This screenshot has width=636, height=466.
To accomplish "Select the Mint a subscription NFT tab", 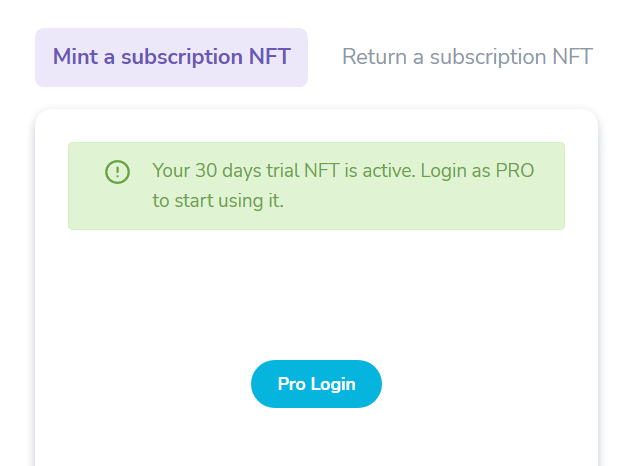I will tap(171, 57).
